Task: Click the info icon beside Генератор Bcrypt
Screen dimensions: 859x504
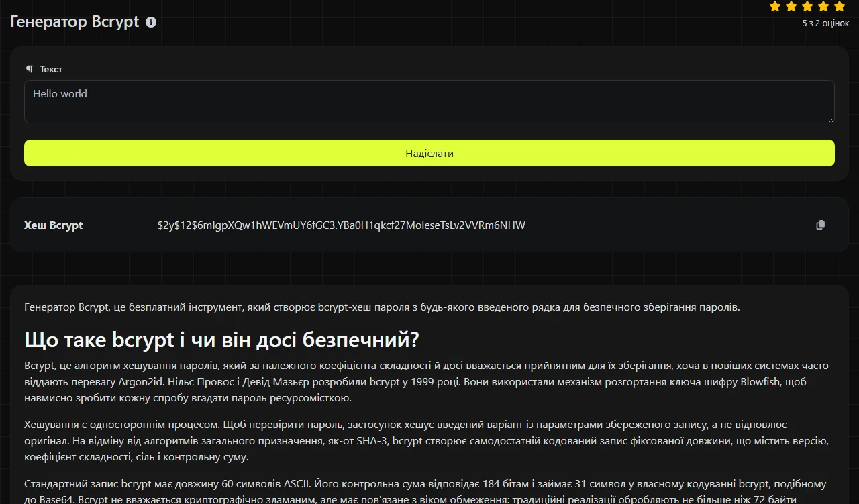Action: (x=151, y=22)
